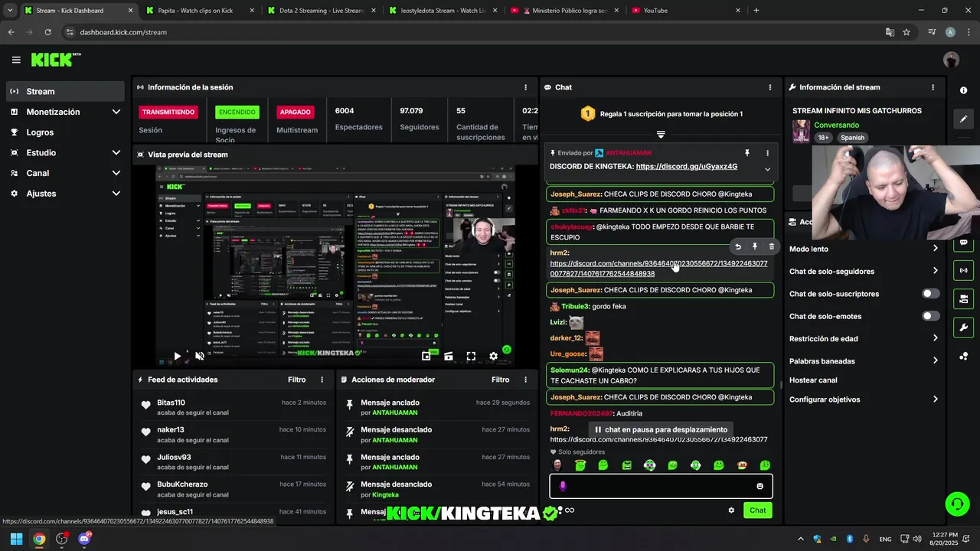Open Palabras baneadas settings
The height and width of the screenshot is (551, 980).
point(864,360)
